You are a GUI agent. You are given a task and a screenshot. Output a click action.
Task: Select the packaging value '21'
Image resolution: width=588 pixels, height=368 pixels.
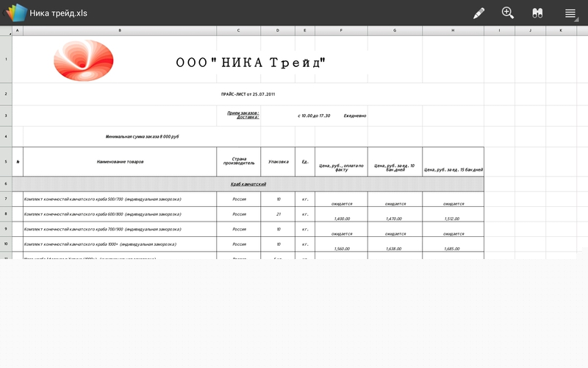pyautogui.click(x=278, y=214)
